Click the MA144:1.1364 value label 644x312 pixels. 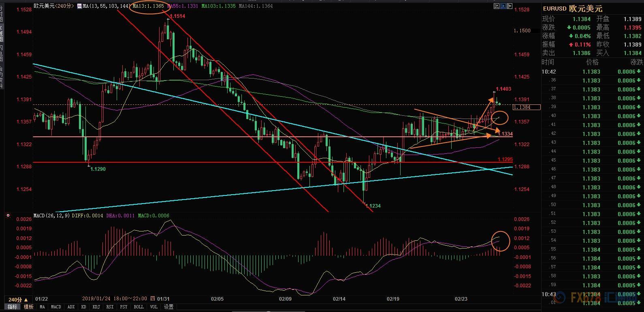[256, 6]
